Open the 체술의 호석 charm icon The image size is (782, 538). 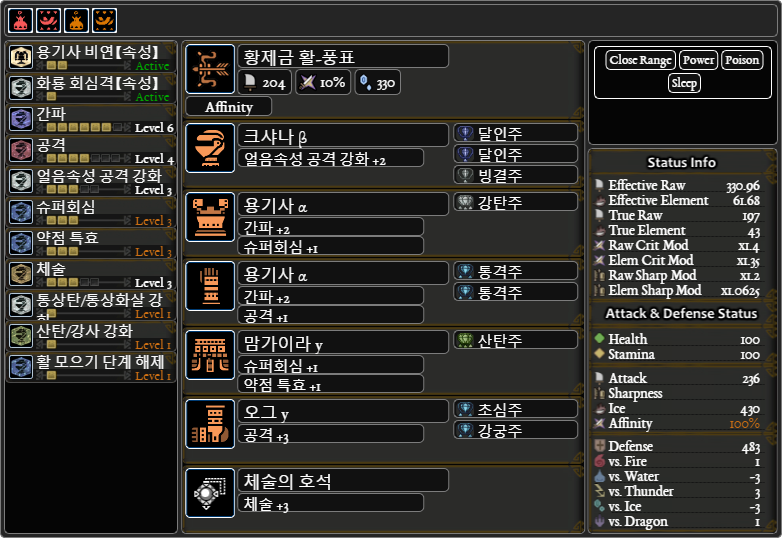coord(210,493)
